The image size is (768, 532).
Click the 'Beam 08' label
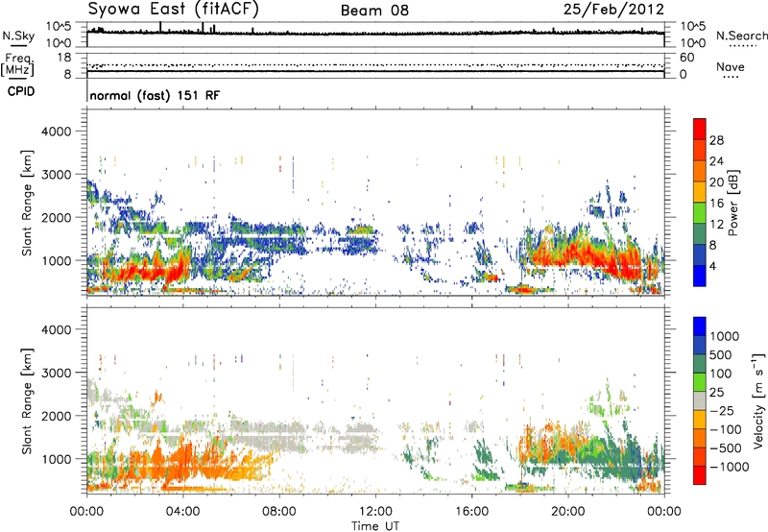pyautogui.click(x=374, y=11)
